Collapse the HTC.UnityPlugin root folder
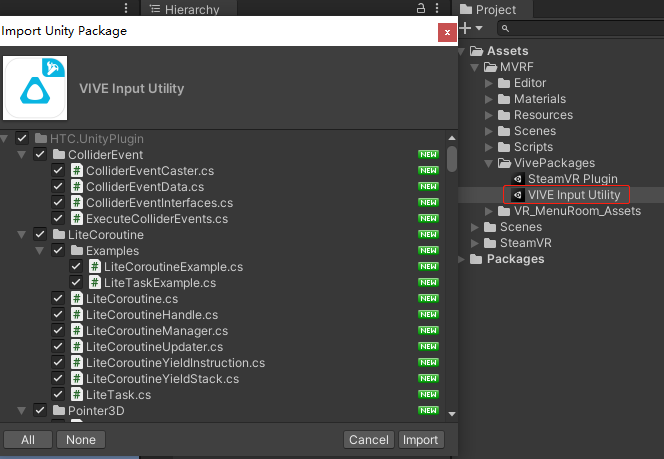Image resolution: width=664 pixels, height=459 pixels. pos(4,139)
